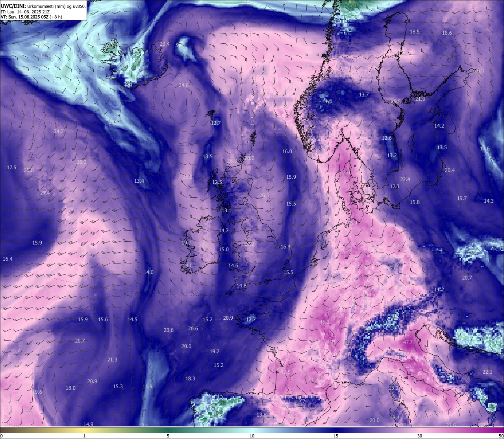Click the 0 label on the color scale

pos(1,436)
